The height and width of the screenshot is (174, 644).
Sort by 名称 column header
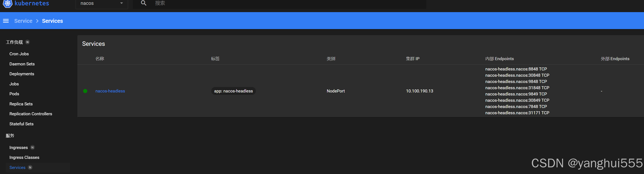point(100,59)
